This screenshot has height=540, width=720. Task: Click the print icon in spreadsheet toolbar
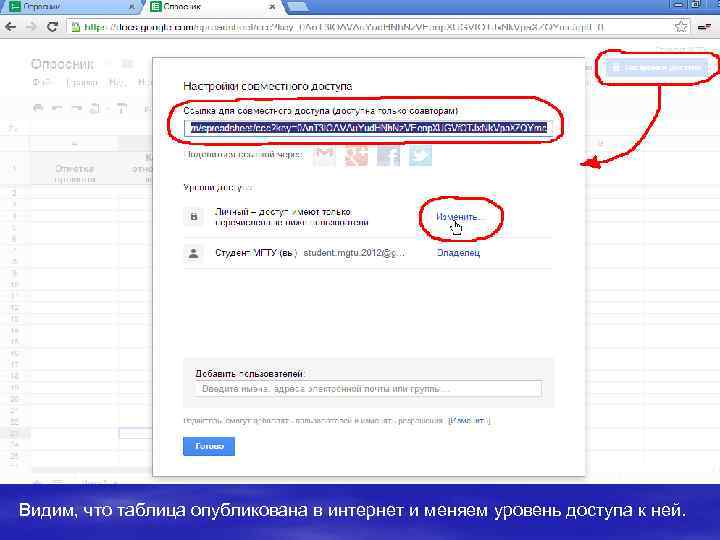[39, 108]
